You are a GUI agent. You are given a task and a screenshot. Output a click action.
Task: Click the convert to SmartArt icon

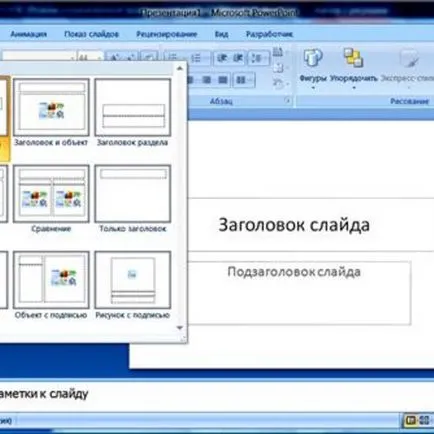(x=278, y=83)
